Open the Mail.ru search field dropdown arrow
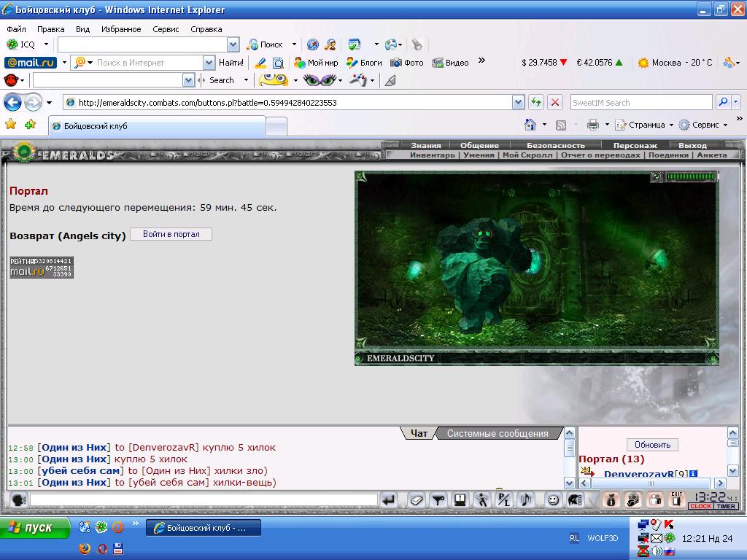The image size is (747, 560). (209, 63)
